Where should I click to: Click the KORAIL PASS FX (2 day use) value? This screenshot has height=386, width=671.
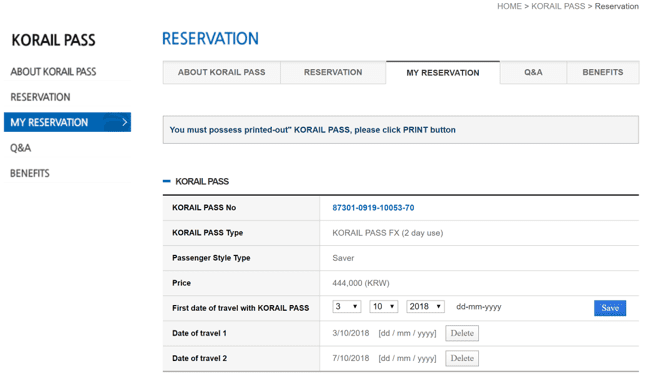click(388, 233)
